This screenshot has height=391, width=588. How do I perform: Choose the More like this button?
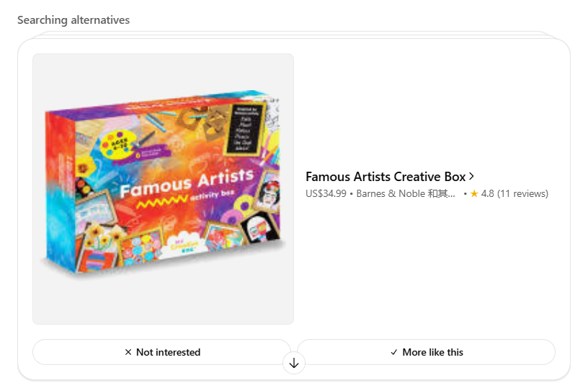coord(426,352)
